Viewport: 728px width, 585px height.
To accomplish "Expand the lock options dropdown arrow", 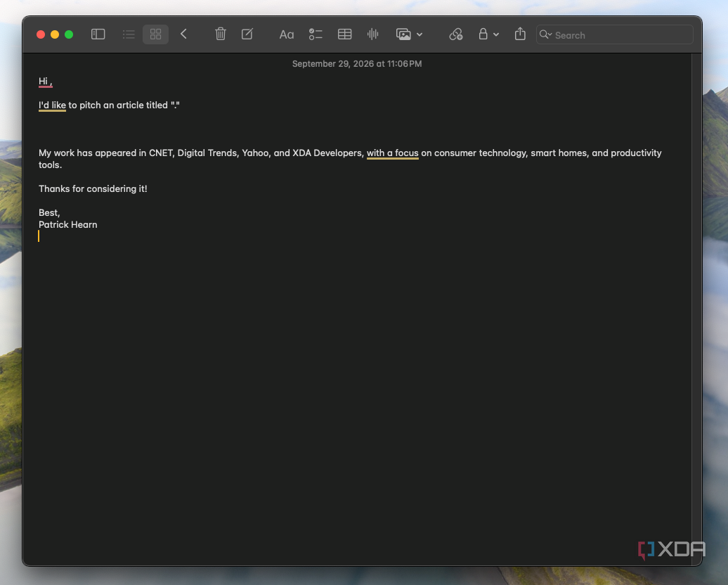I will 496,35.
